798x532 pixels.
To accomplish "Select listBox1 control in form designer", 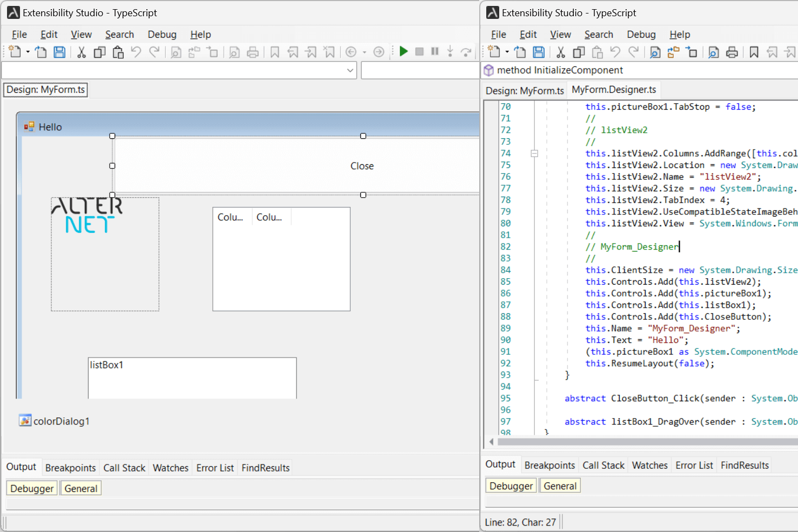I will [x=192, y=378].
